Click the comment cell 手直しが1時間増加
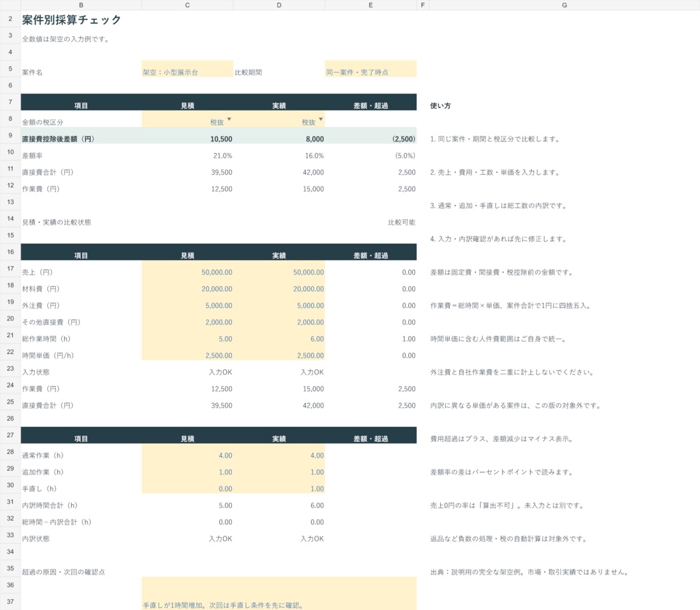 pyautogui.click(x=279, y=594)
